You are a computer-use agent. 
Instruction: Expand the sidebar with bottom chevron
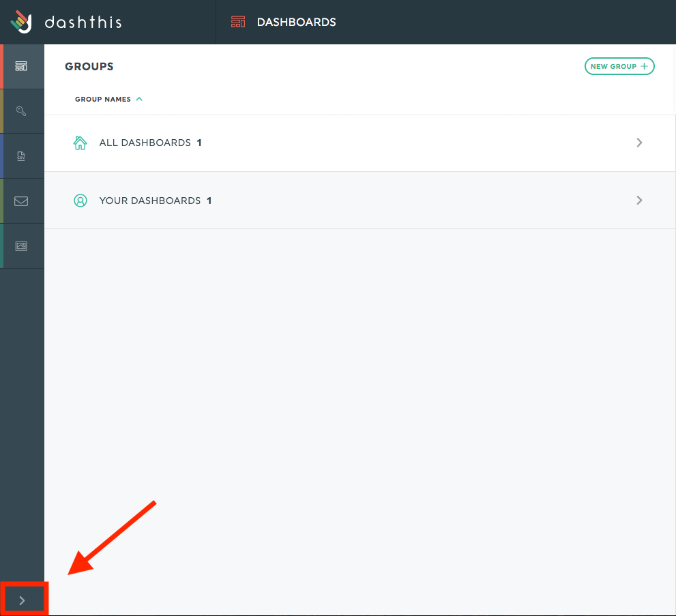click(22, 600)
